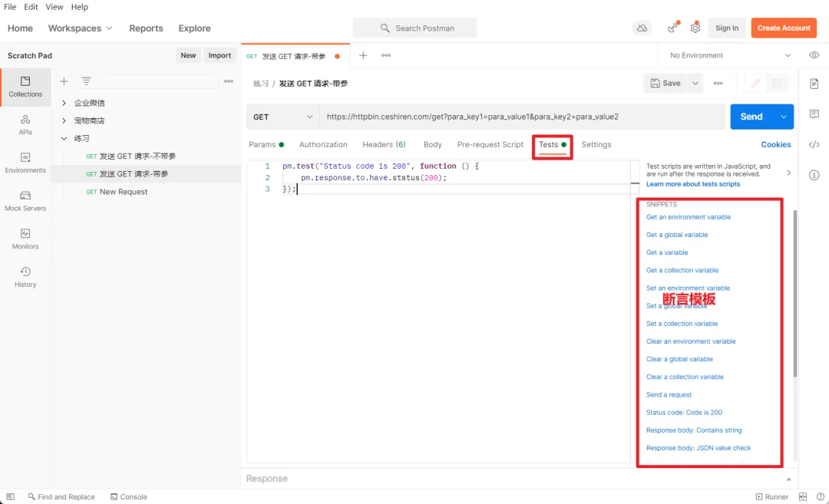Screen dimensions: 829x504
Task: Click the environment quick look eye icon
Action: pyautogui.click(x=814, y=55)
